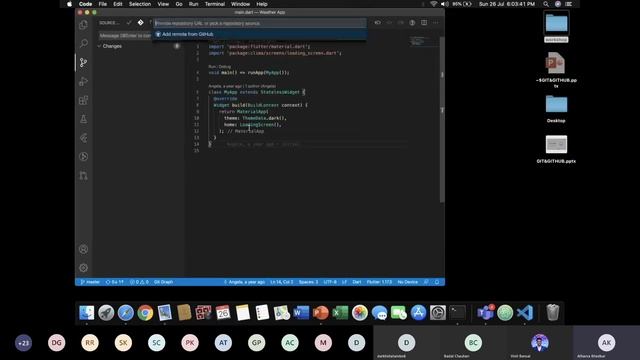
Task: Open the Terminal menu
Action: [215, 4]
